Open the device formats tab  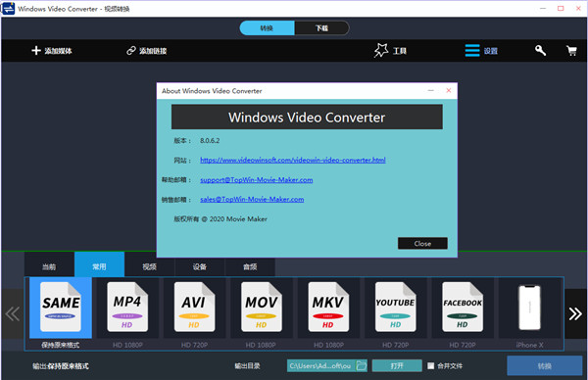tap(200, 266)
